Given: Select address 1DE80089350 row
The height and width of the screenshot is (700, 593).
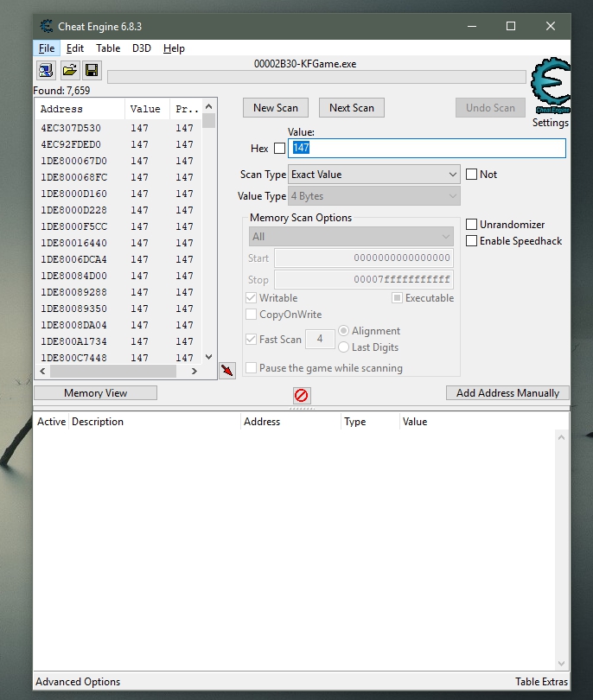Looking at the screenshot, I should click(x=118, y=309).
